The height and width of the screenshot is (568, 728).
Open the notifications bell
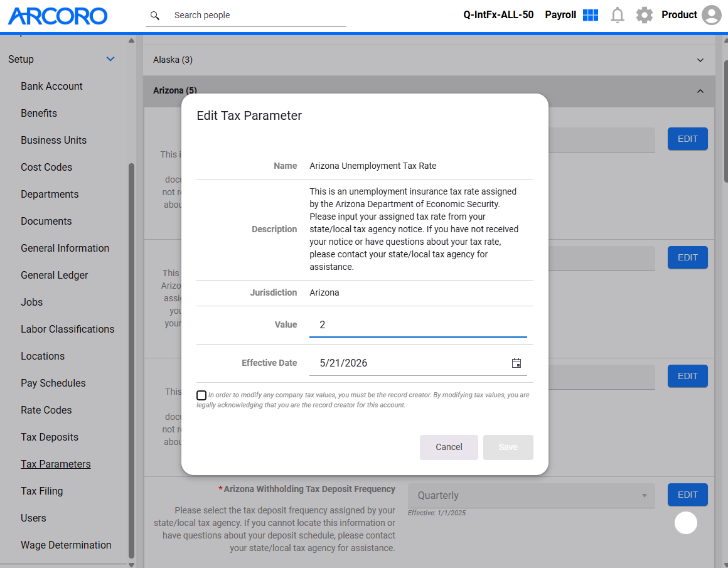click(x=617, y=15)
